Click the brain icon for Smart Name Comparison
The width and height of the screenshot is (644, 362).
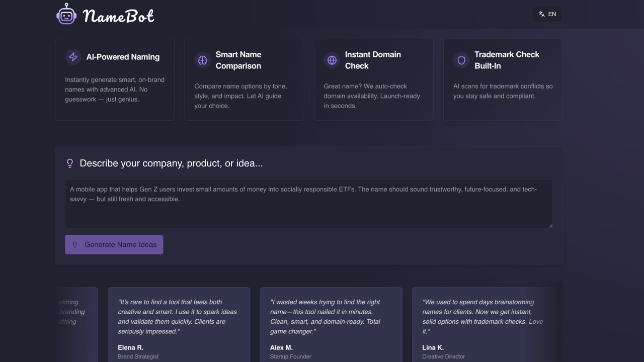pos(203,60)
